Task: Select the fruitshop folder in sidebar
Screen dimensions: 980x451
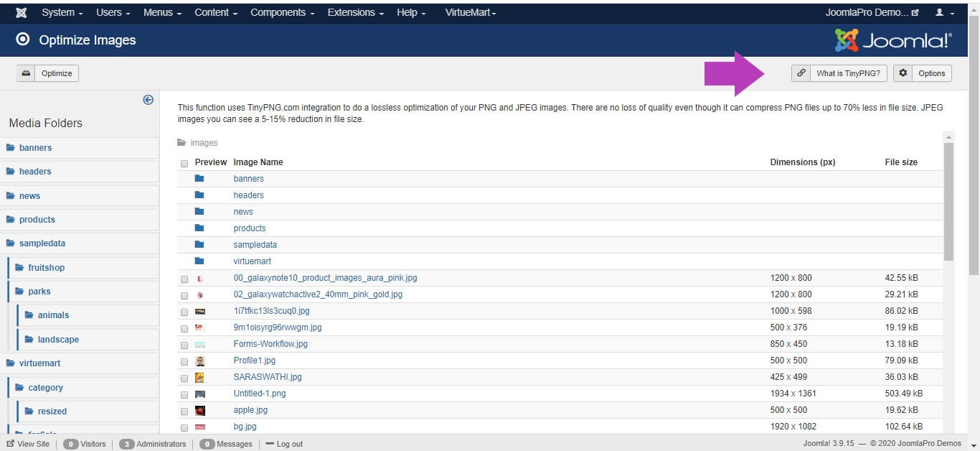Action: tap(46, 267)
